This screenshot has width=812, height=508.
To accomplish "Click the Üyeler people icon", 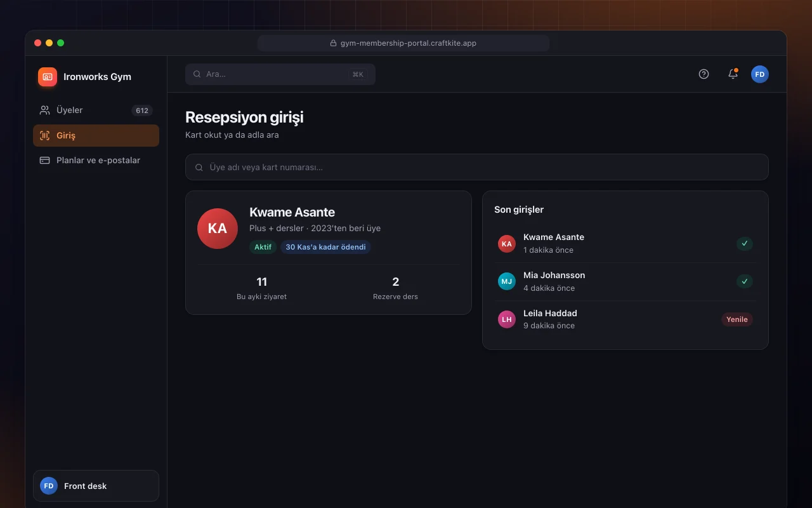I will tap(44, 110).
